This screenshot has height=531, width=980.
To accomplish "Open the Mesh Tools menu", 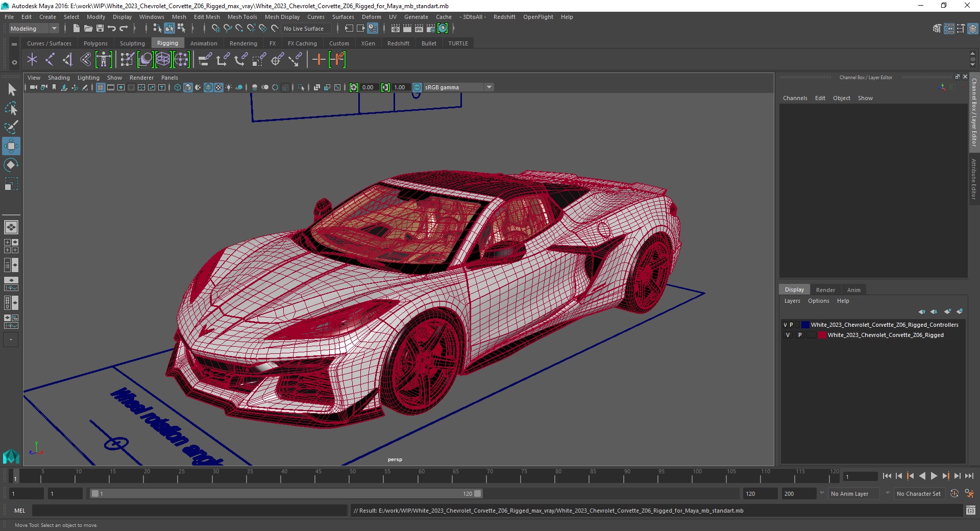I will tap(242, 17).
